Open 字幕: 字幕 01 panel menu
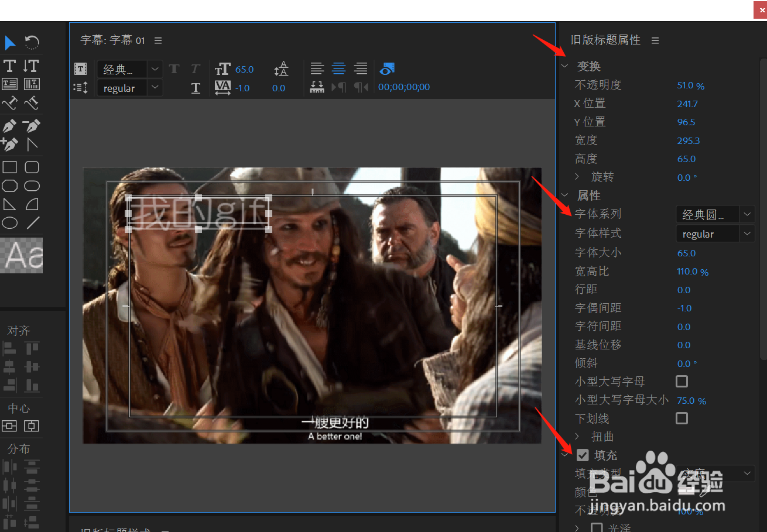This screenshot has width=767, height=532. pos(158,40)
